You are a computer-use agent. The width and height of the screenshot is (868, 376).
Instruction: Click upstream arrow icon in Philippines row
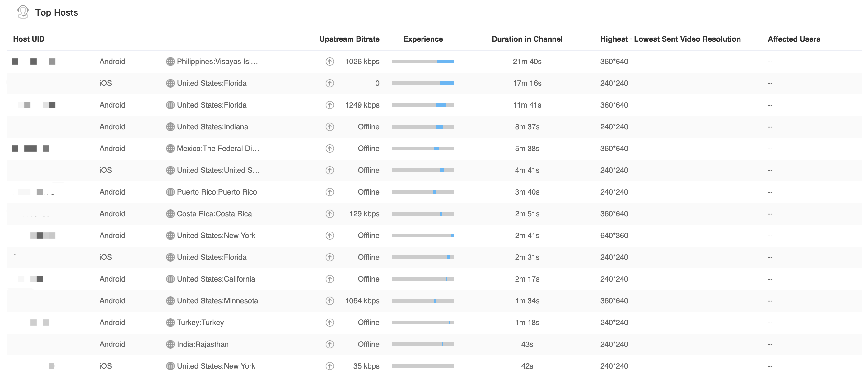(329, 62)
